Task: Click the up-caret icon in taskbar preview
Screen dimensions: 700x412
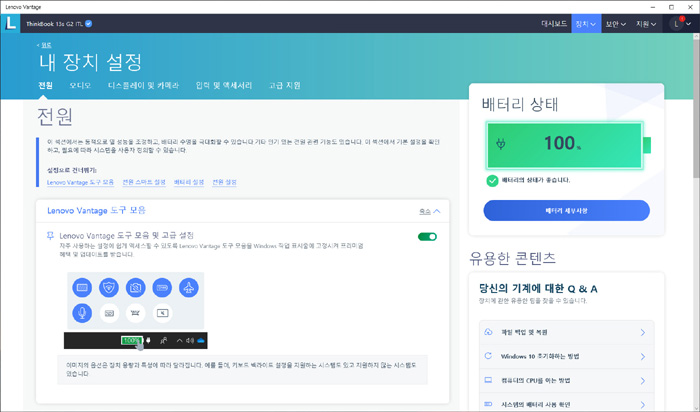Action: 179,341
